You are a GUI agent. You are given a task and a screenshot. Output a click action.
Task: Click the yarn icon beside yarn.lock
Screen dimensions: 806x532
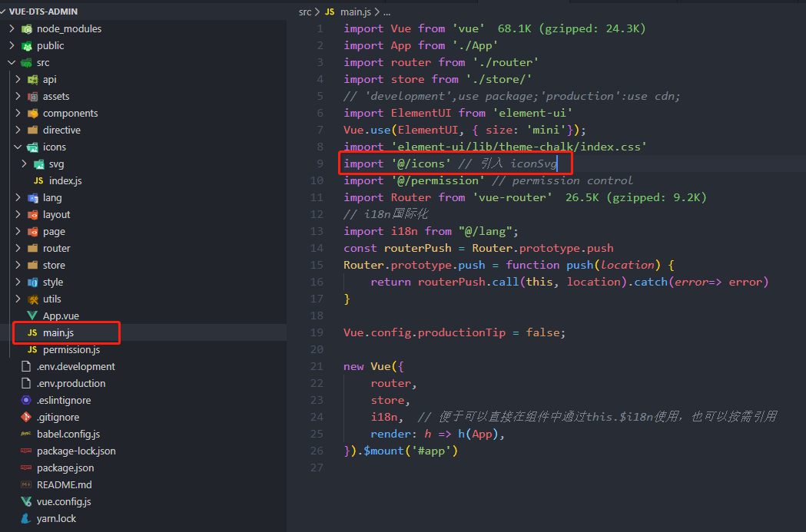[x=26, y=519]
